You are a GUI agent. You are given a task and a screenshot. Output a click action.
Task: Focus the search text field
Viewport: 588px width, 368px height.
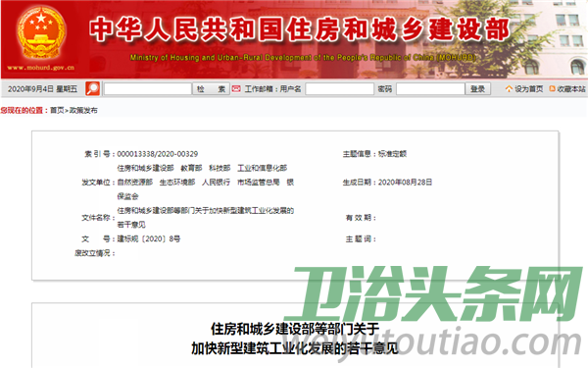147,89
